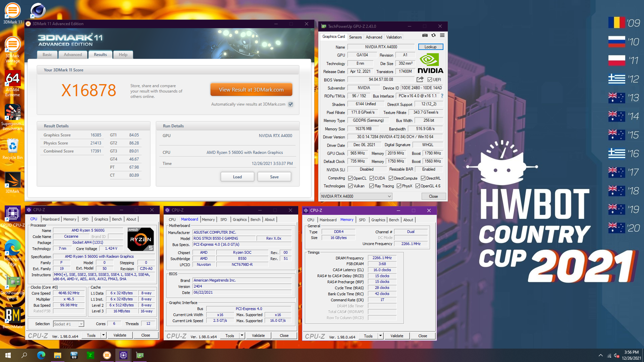
Task: Click the taskbar clock and date
Action: coord(631,355)
